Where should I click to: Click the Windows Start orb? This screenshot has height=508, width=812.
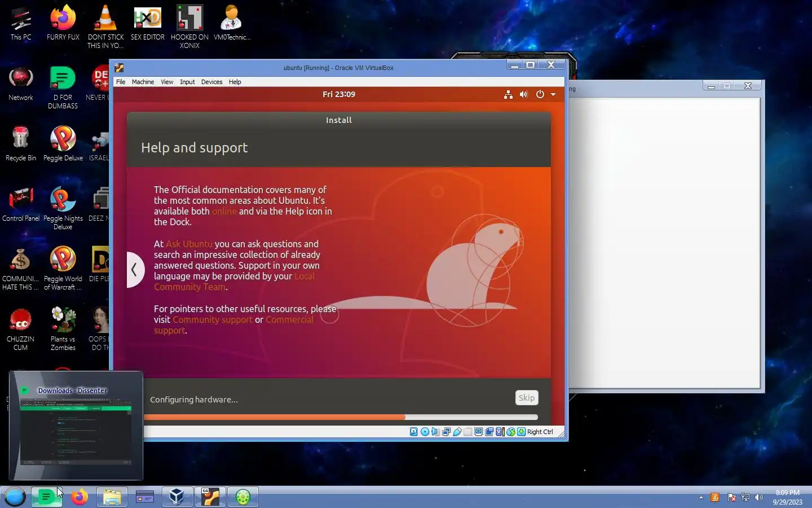(15, 497)
